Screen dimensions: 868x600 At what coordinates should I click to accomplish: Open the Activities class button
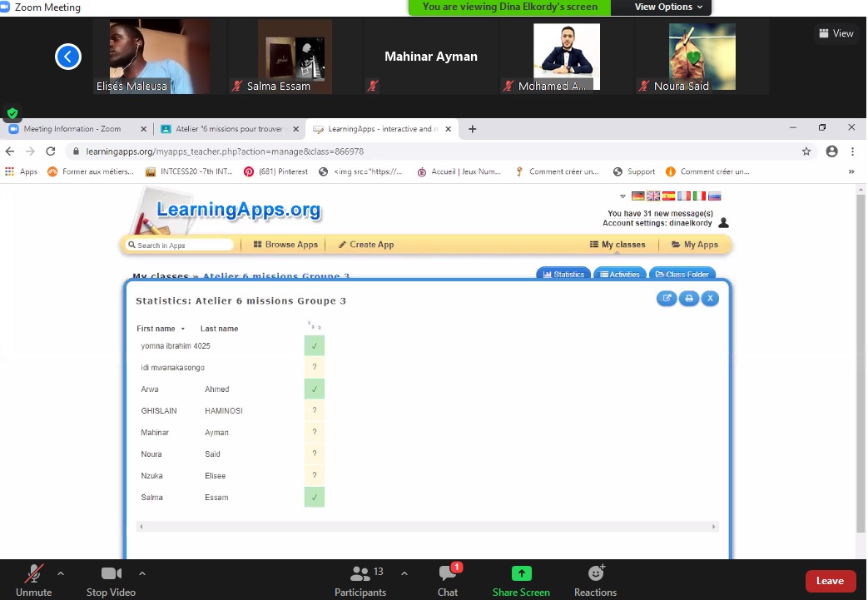619,274
